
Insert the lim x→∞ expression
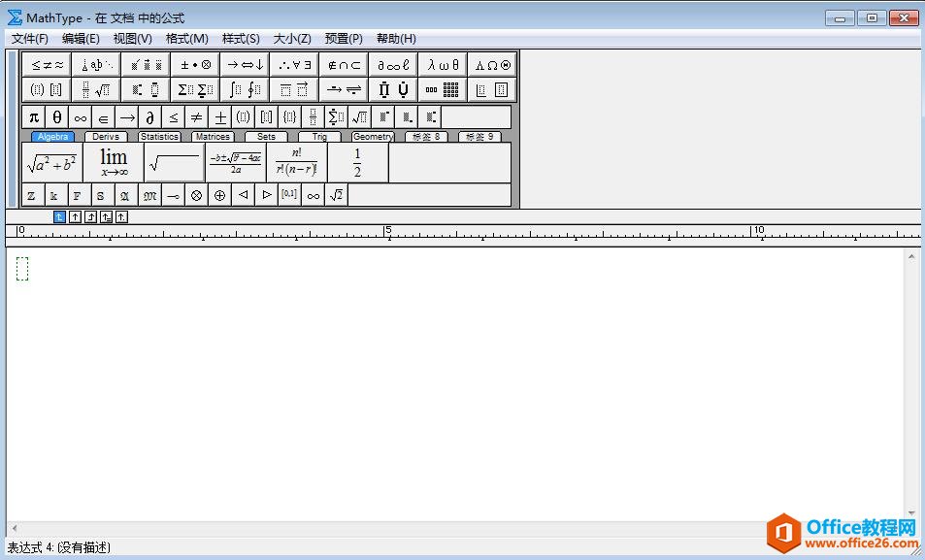click(x=114, y=163)
